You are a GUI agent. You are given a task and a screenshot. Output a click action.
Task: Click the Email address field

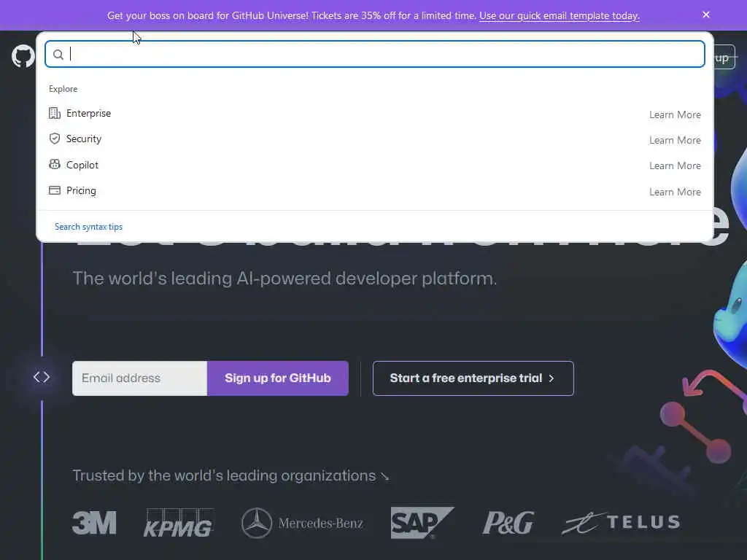click(139, 378)
